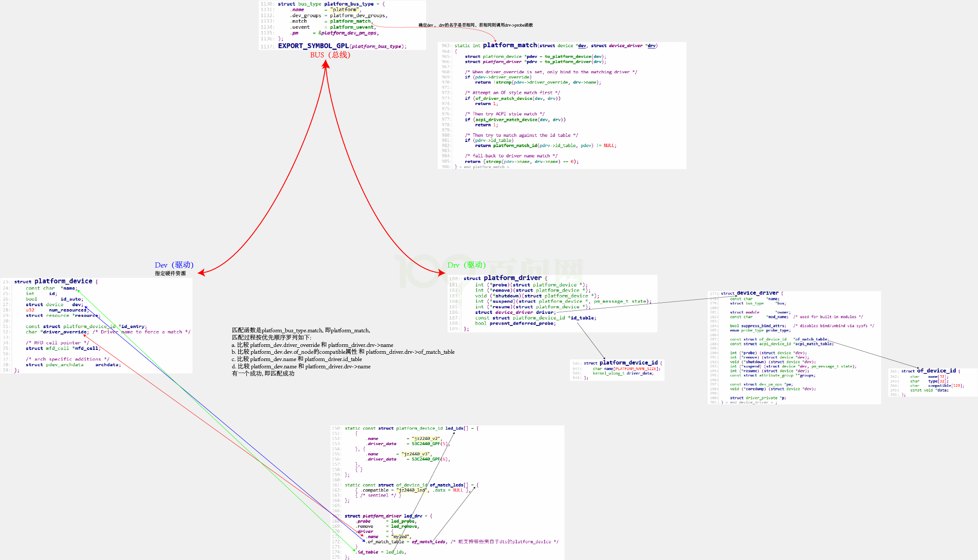
Task: Click the annotation text about drv->probe函数
Action: pyautogui.click(x=475, y=25)
